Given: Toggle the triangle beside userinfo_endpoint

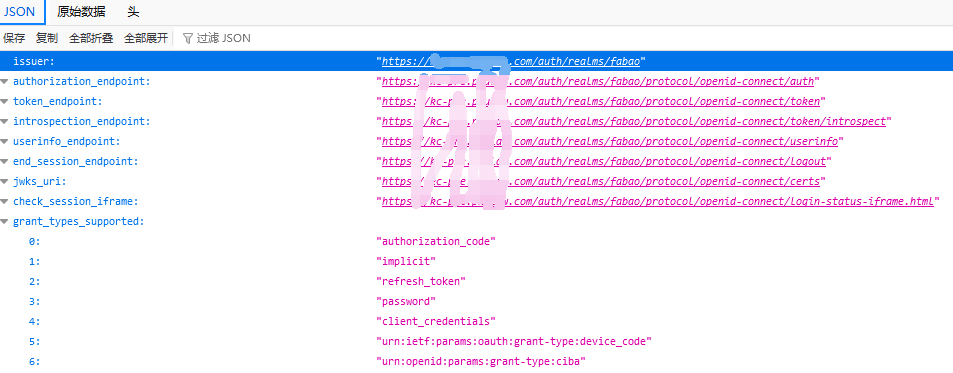Looking at the screenshot, I should (x=5, y=142).
